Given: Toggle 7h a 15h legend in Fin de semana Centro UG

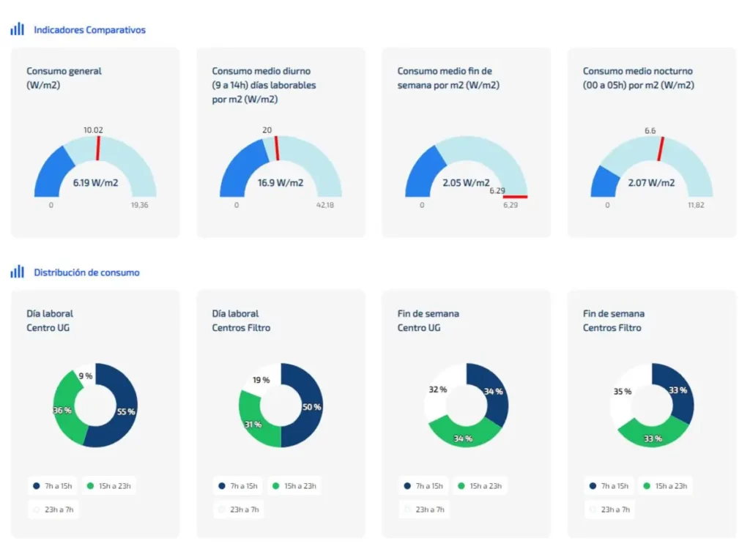Looking at the screenshot, I should tap(424, 486).
